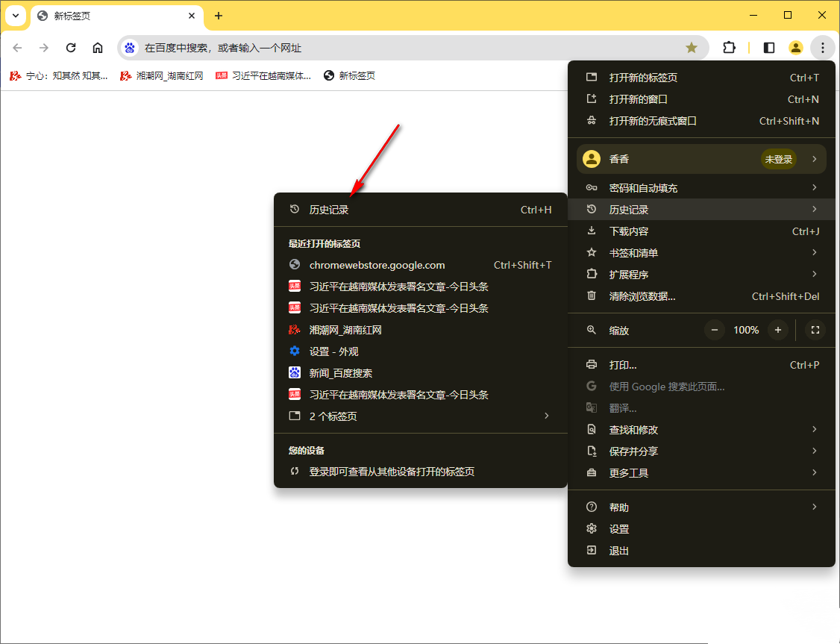Screen dimensions: 840x644
Task: Open 湘潮网_湖南红网 in recent tabs
Action: click(421, 330)
